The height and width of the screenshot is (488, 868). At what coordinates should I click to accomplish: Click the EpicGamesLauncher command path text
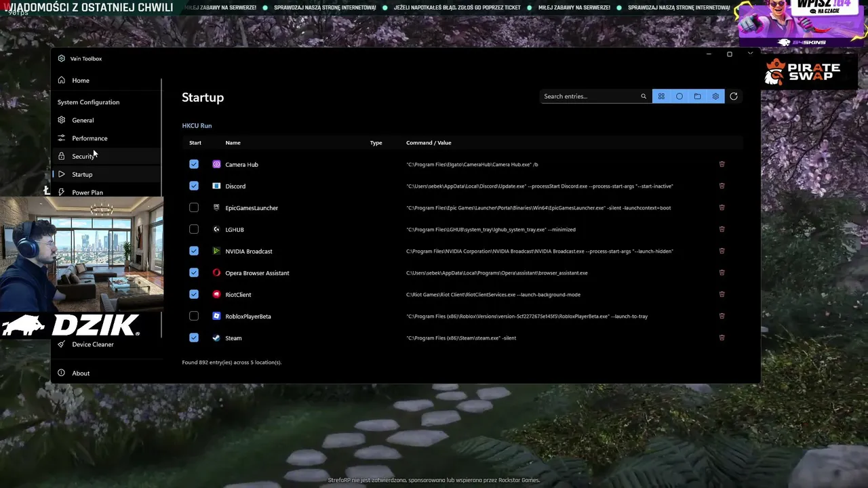(x=538, y=208)
